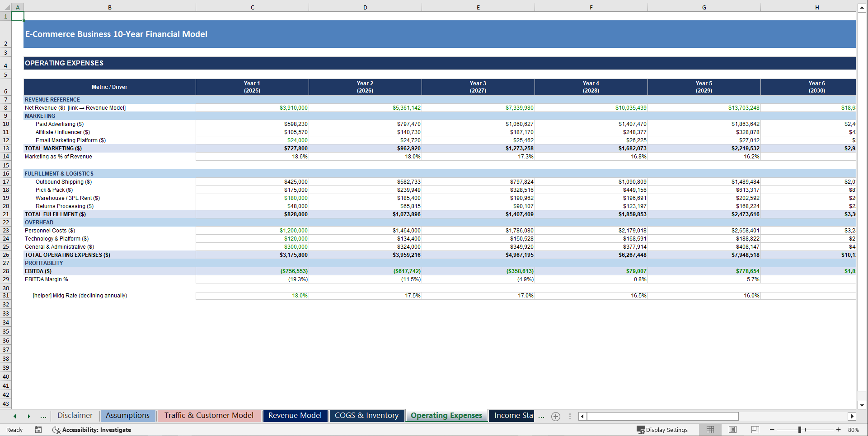Click the Ready status indicator
This screenshot has width=868, height=436.
14,430
